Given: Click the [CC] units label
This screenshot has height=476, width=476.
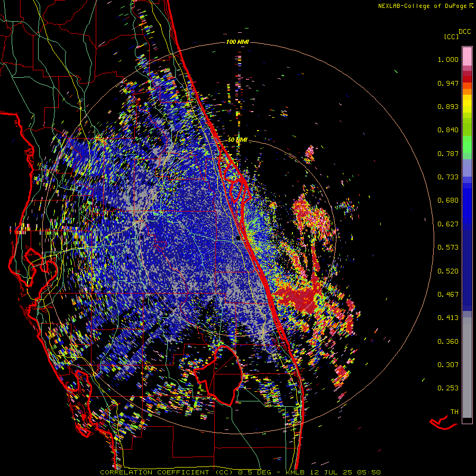Looking at the screenshot, I should coord(451,36).
